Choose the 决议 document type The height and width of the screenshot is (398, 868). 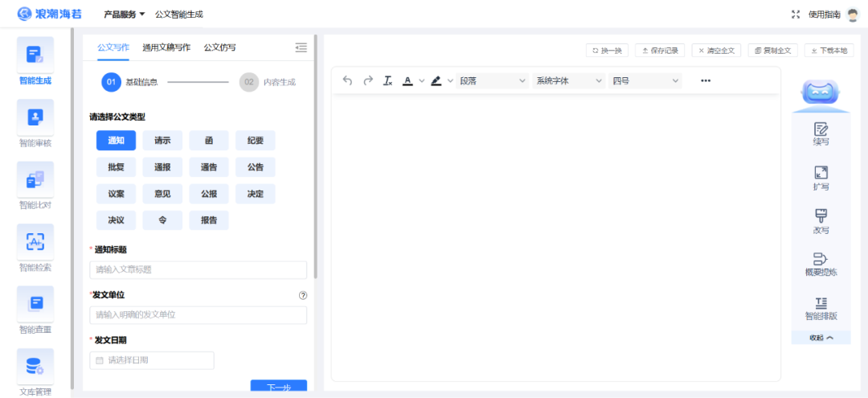pos(116,220)
